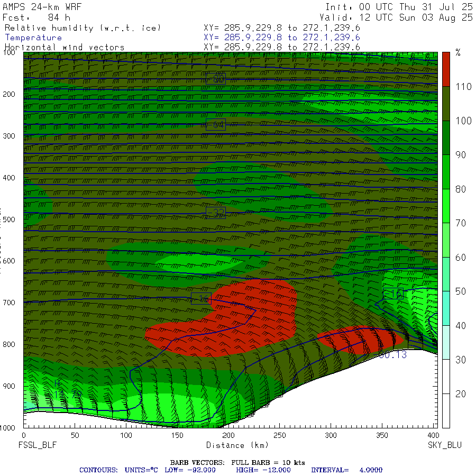Select the 'Fcst: 84 h' forecast hour text
This screenshot has width=476, height=476.
point(36,17)
